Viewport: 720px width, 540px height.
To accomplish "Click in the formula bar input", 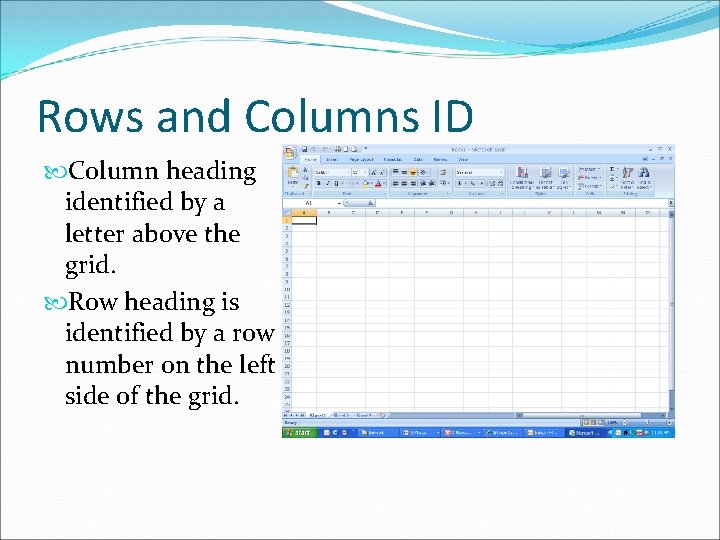I will point(521,203).
